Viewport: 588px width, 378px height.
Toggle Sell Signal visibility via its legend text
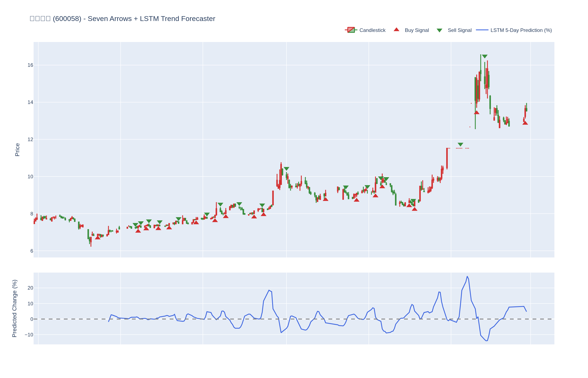[459, 30]
